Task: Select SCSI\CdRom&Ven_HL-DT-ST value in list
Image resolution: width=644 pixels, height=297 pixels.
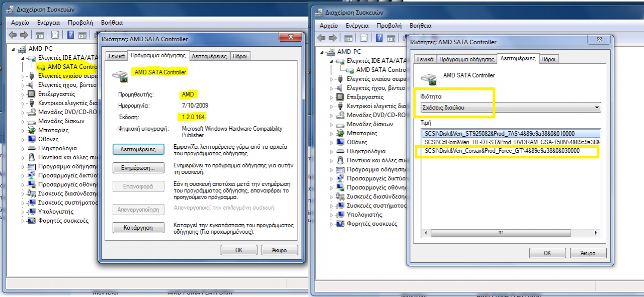Action: point(511,142)
